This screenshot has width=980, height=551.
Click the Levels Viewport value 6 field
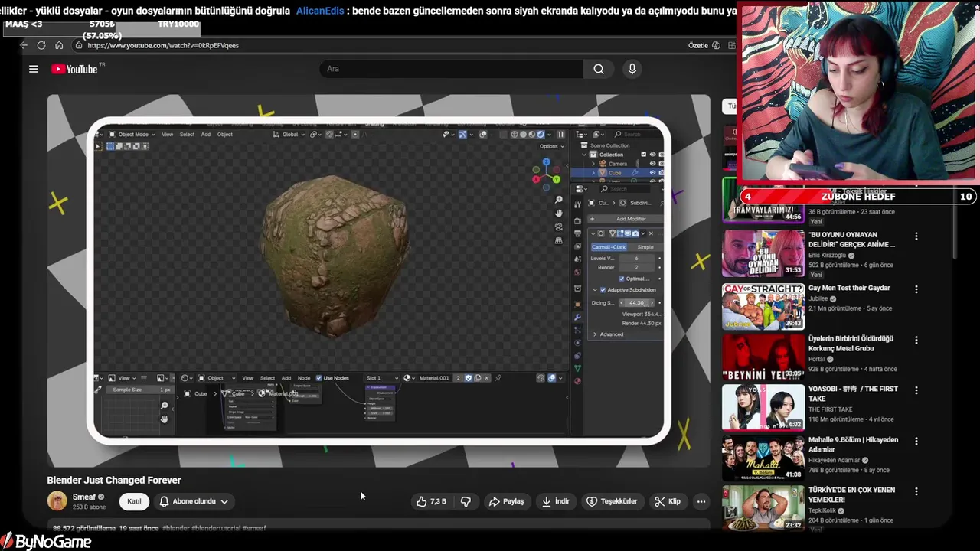[636, 258]
